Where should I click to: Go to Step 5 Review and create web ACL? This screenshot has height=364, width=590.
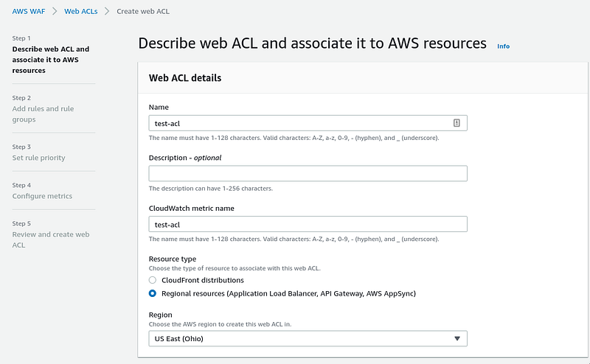point(51,239)
